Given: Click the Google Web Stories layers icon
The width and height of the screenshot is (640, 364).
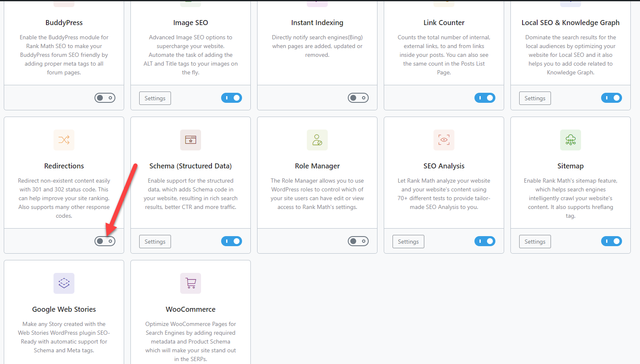Looking at the screenshot, I should (64, 283).
